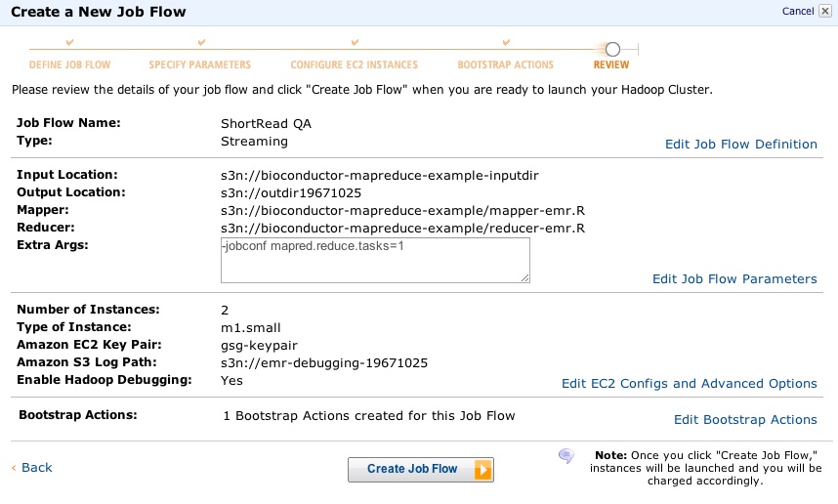Jump to the Bootstrap Actions step label
Viewport: 838px width, 504px height.
click(x=505, y=65)
